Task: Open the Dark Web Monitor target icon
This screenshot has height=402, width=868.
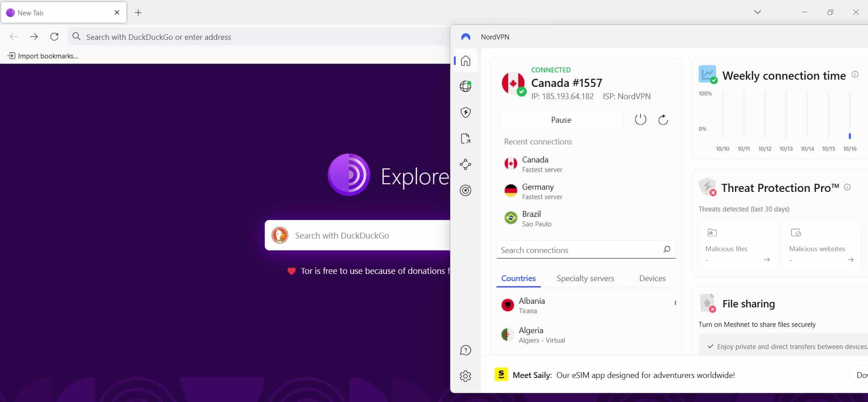Action: (466, 190)
